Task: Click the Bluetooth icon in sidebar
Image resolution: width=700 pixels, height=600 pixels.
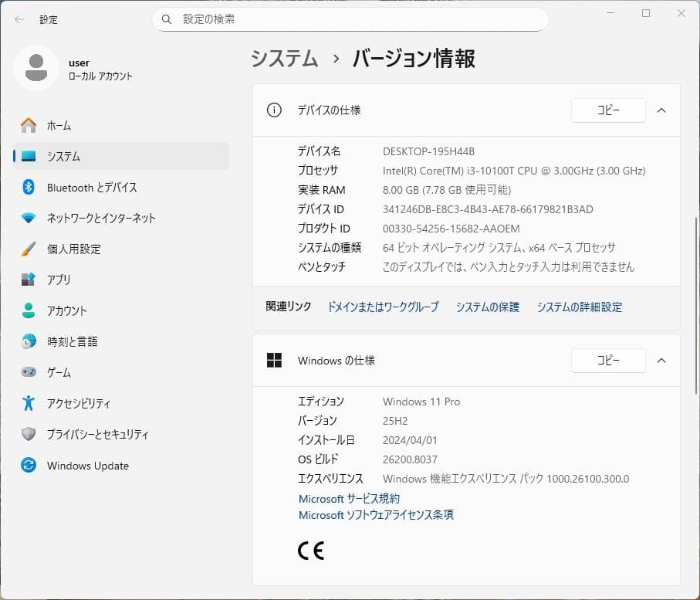Action: point(29,187)
